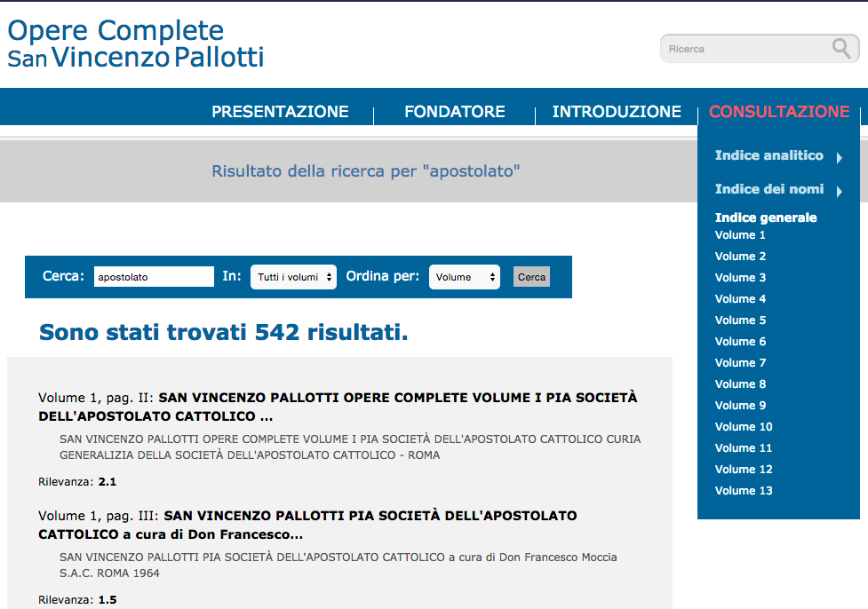Open Volume 12 from the index

(x=744, y=469)
